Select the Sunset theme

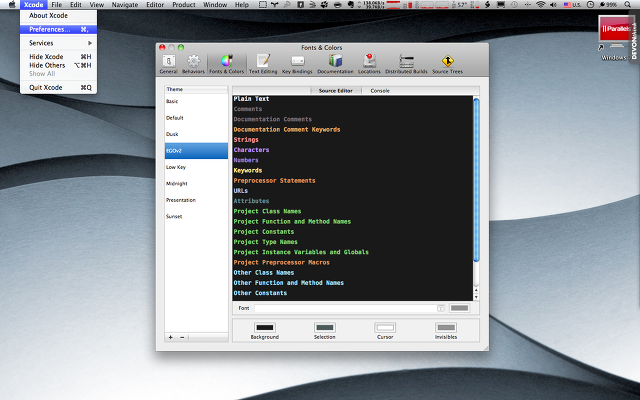[196, 217]
